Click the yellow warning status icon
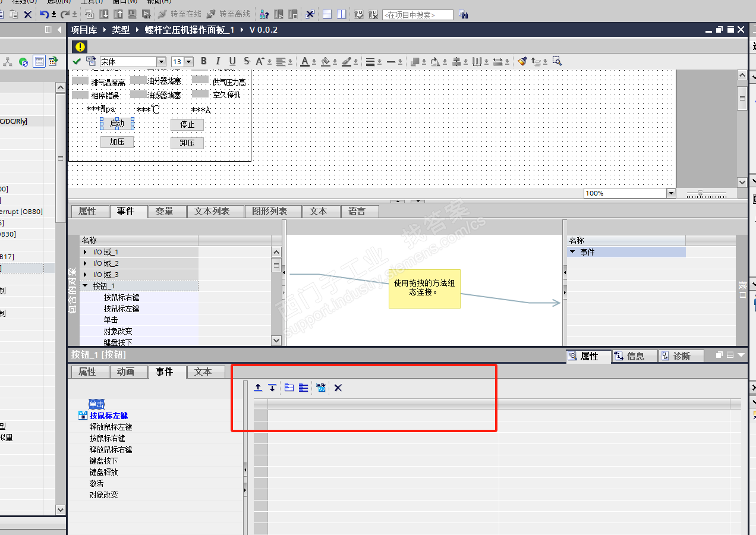Viewport: 756px width, 535px height. tap(80, 46)
